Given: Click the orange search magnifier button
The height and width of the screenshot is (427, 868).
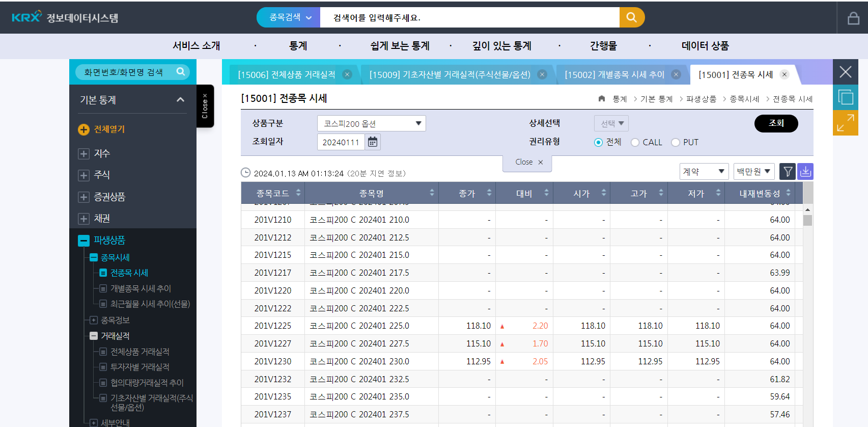Looking at the screenshot, I should coord(632,17).
